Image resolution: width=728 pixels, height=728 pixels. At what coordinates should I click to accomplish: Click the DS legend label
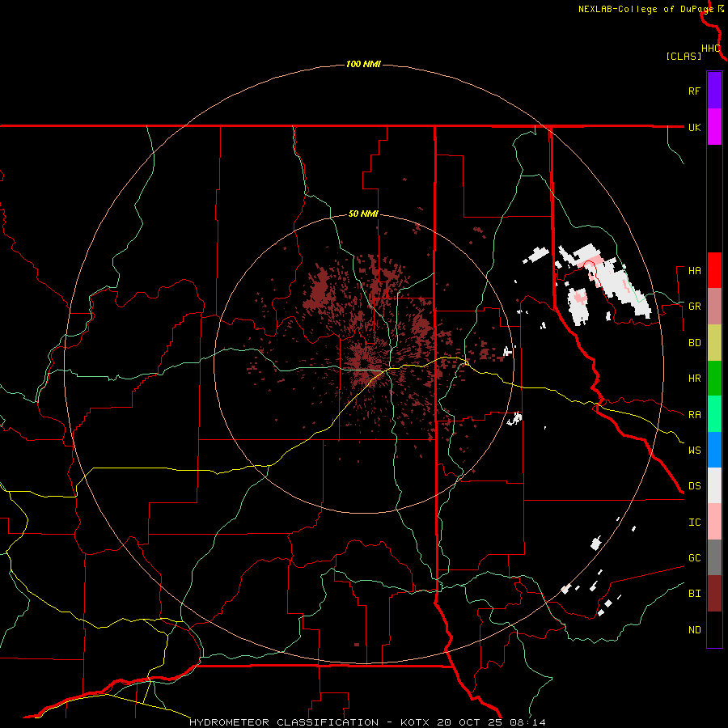(694, 485)
